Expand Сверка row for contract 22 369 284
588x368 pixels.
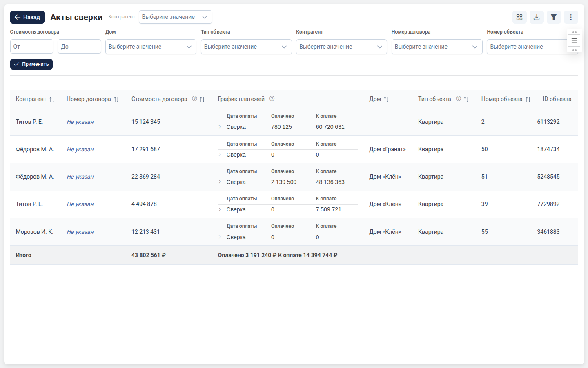tap(220, 182)
